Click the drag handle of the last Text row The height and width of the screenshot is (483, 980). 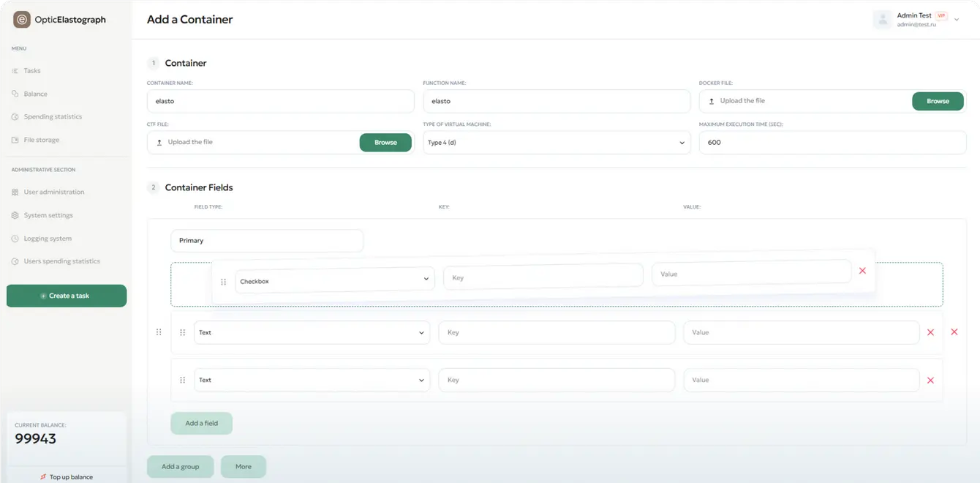pyautogui.click(x=183, y=381)
